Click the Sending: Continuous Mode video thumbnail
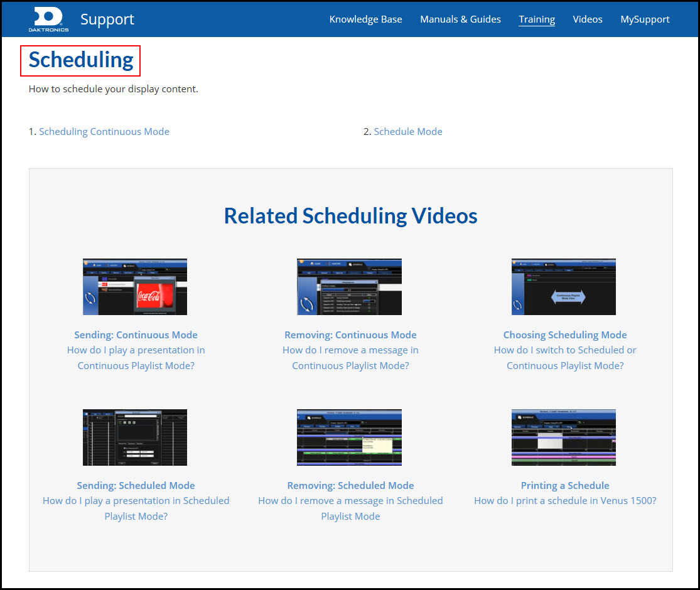The height and width of the screenshot is (590, 700). [x=134, y=286]
